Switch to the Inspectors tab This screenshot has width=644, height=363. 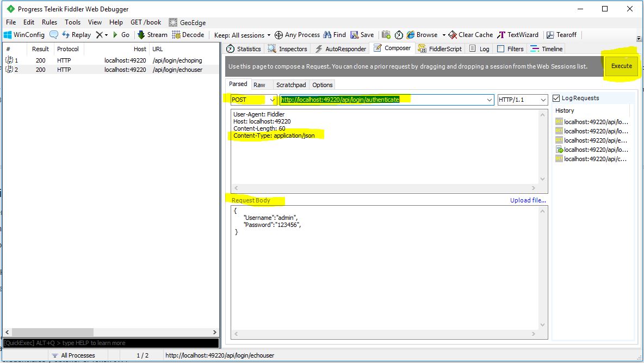[288, 49]
